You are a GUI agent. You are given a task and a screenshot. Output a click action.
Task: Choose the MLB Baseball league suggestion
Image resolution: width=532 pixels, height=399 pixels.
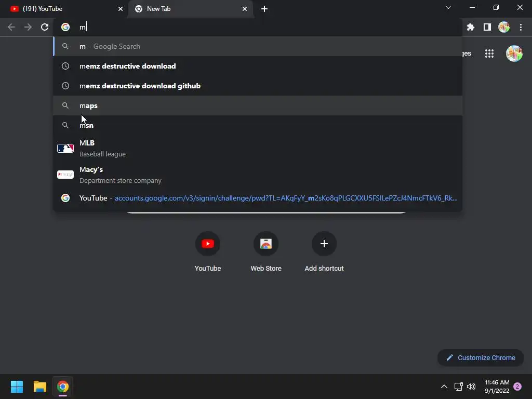click(x=258, y=148)
